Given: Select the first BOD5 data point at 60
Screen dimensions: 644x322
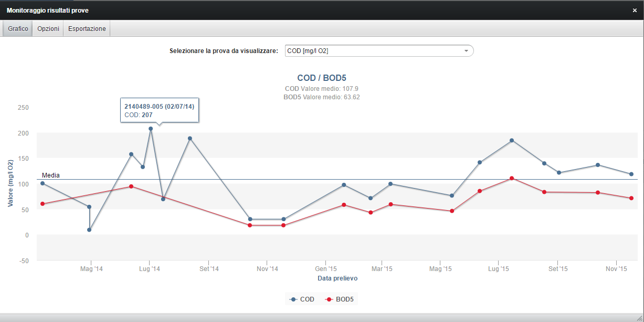Looking at the screenshot, I should click(43, 204).
